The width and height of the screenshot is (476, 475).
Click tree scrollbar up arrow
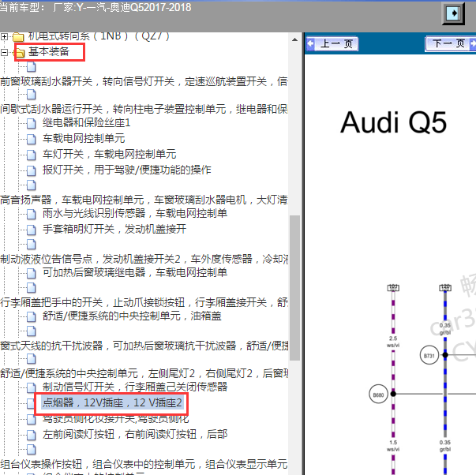tap(294, 39)
